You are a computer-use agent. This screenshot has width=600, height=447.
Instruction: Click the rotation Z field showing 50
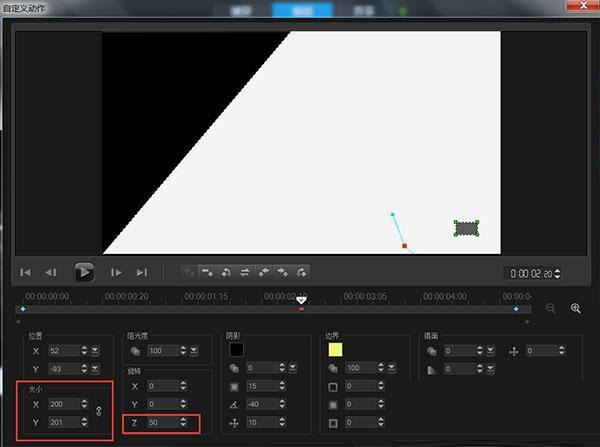point(163,423)
